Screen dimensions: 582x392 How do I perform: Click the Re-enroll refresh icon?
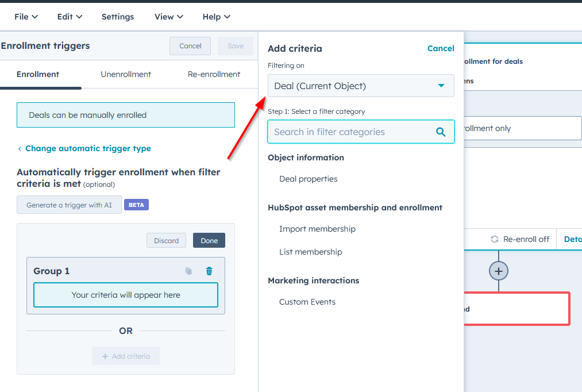495,239
